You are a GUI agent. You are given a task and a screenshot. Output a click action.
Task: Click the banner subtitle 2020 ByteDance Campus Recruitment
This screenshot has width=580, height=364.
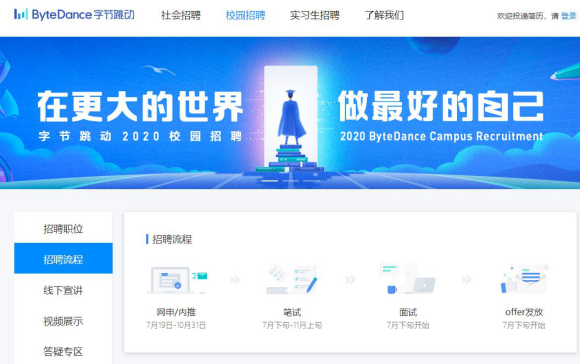tap(442, 136)
